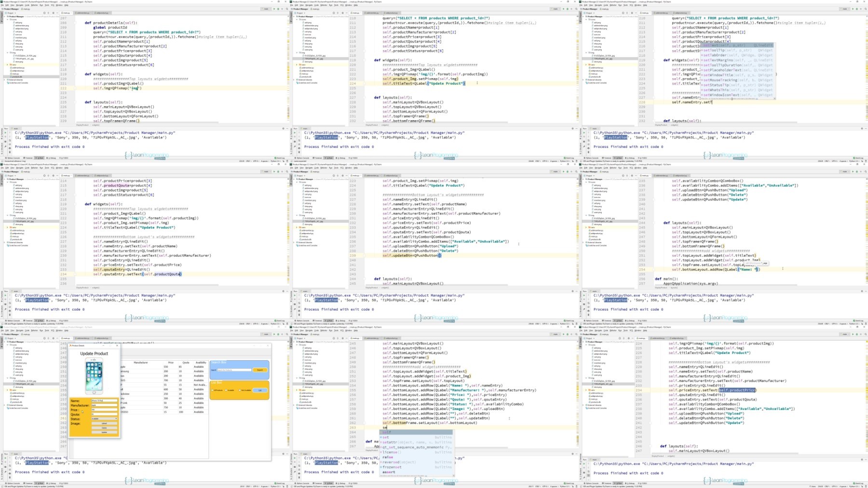Image resolution: width=868 pixels, height=488 pixels.
Task: Choose reversed in the builtins completion popup
Action: click(x=416, y=462)
